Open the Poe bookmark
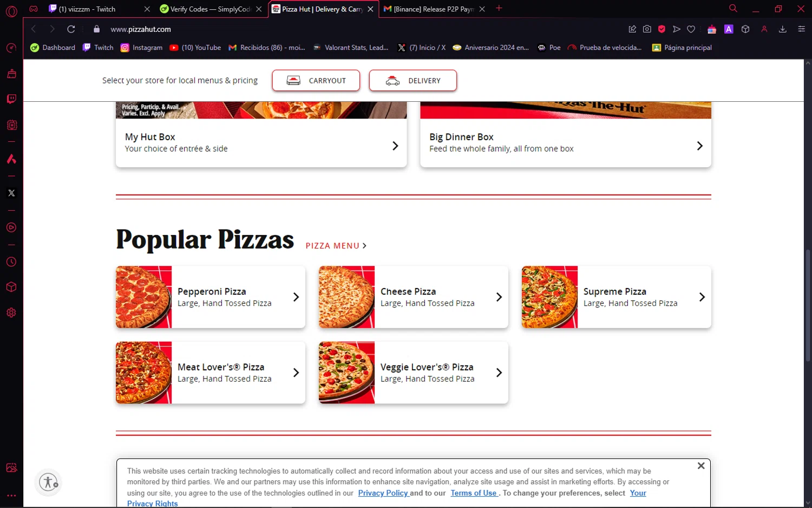 549,48
